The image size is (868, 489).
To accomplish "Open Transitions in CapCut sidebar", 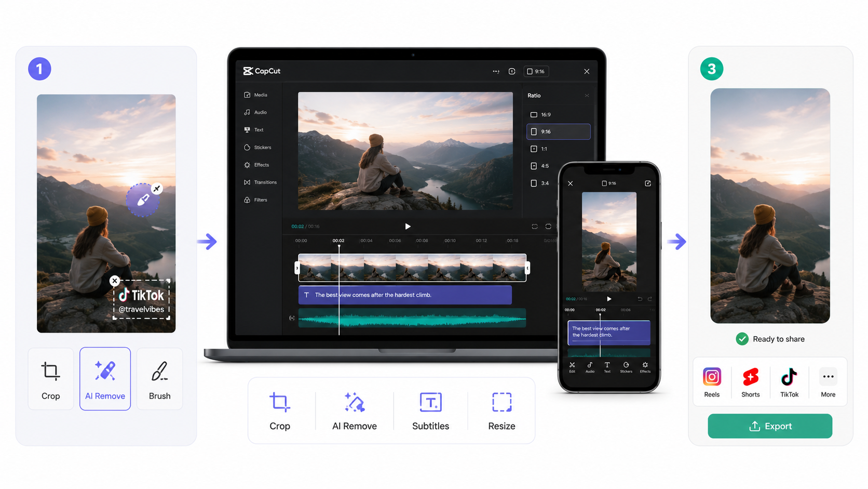I will click(x=260, y=182).
